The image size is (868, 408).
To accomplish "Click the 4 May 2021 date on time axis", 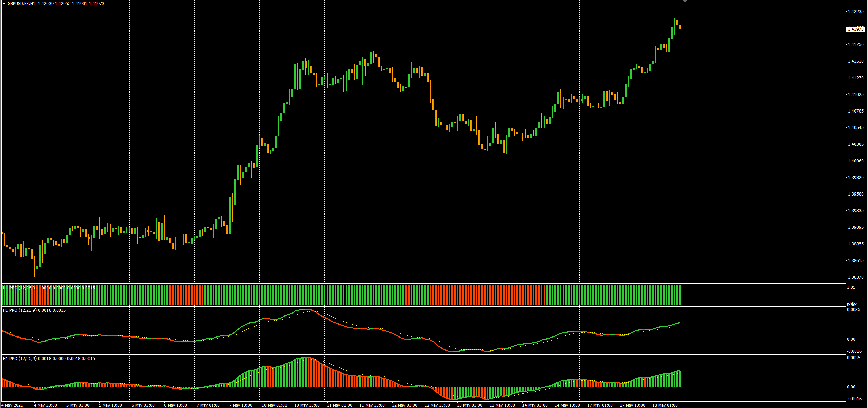I will (12, 405).
